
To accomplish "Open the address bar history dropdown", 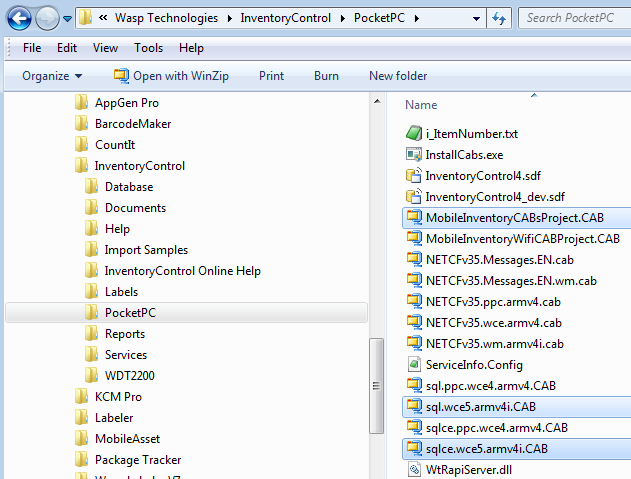I will tap(476, 19).
